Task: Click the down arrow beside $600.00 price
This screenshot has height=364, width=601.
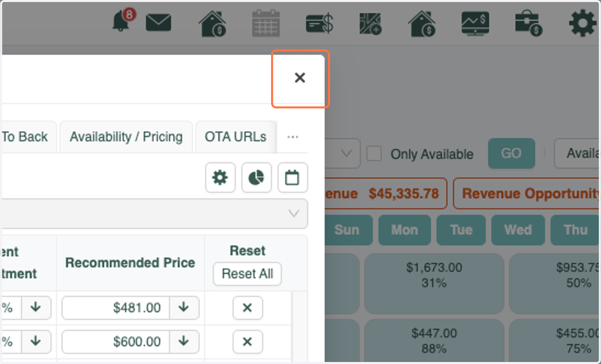Action: (184, 342)
